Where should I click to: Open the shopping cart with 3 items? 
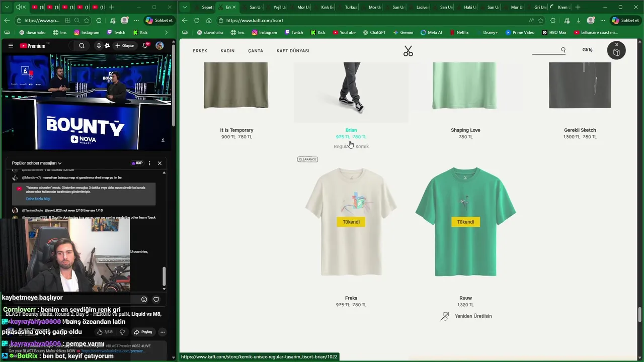pyautogui.click(x=616, y=51)
